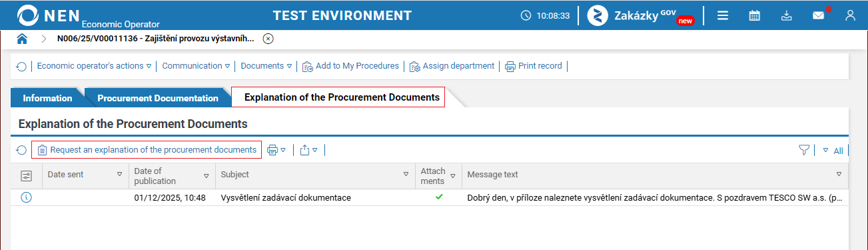
Task: Click the Dobrý den message text cell
Action: (655, 198)
